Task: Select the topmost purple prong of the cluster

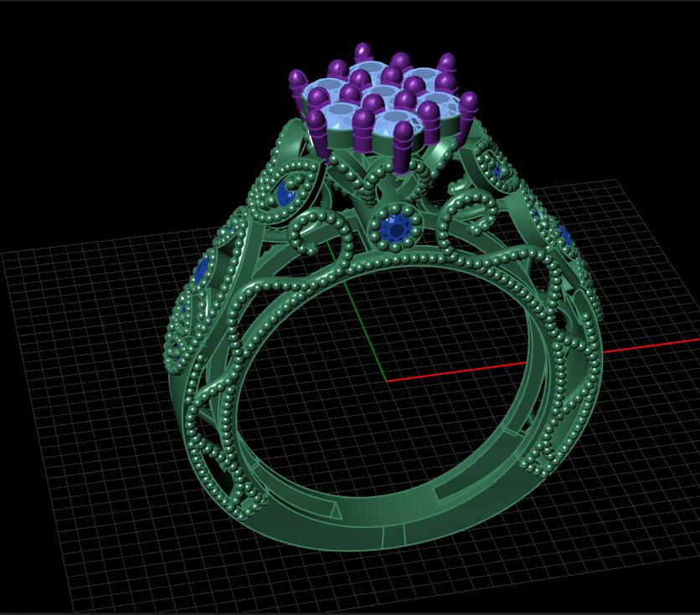Action: click(x=363, y=53)
